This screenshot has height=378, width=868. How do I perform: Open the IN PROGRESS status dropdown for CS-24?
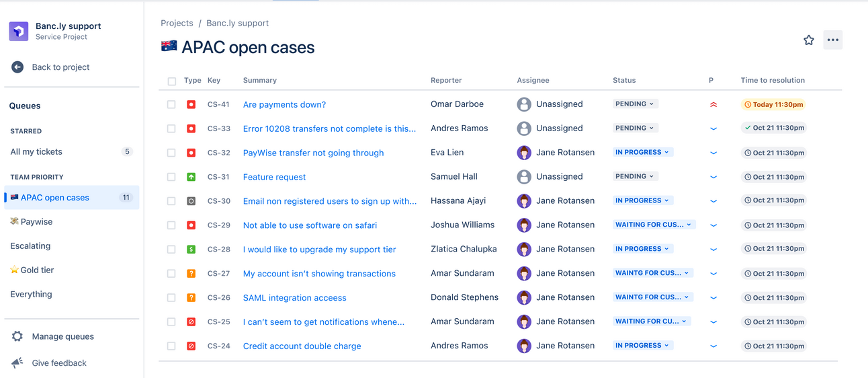pyautogui.click(x=642, y=346)
